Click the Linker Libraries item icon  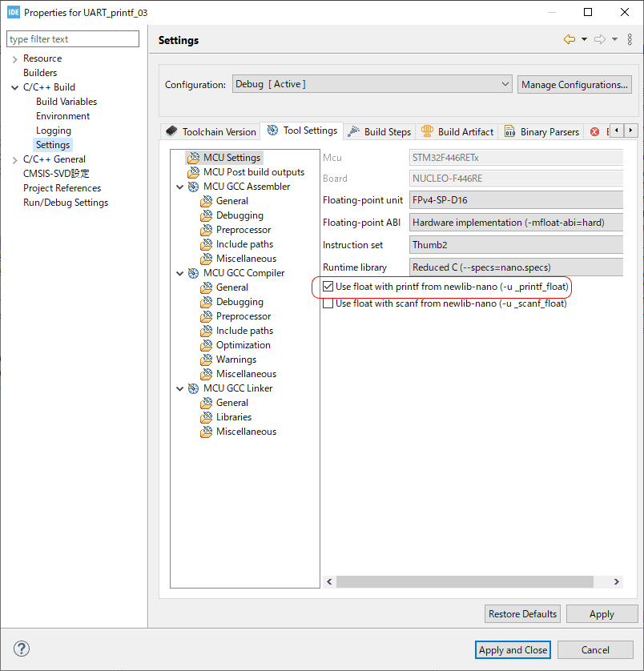coord(207,417)
